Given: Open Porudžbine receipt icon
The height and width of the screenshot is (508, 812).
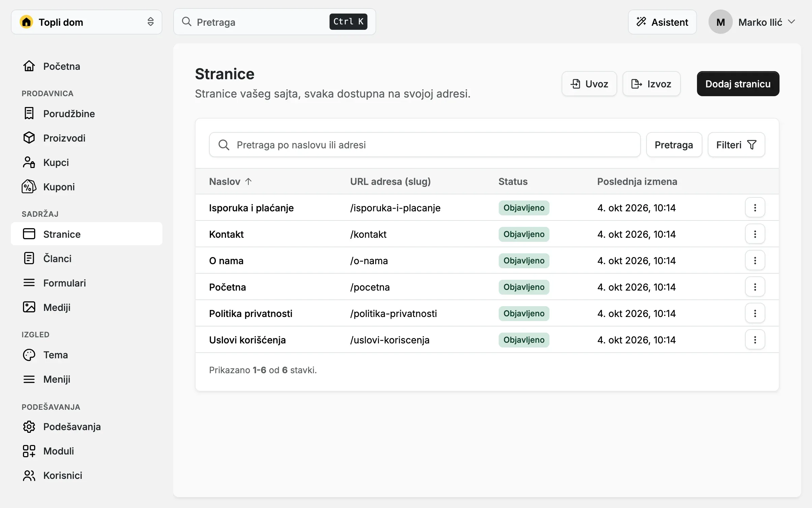Looking at the screenshot, I should [29, 113].
